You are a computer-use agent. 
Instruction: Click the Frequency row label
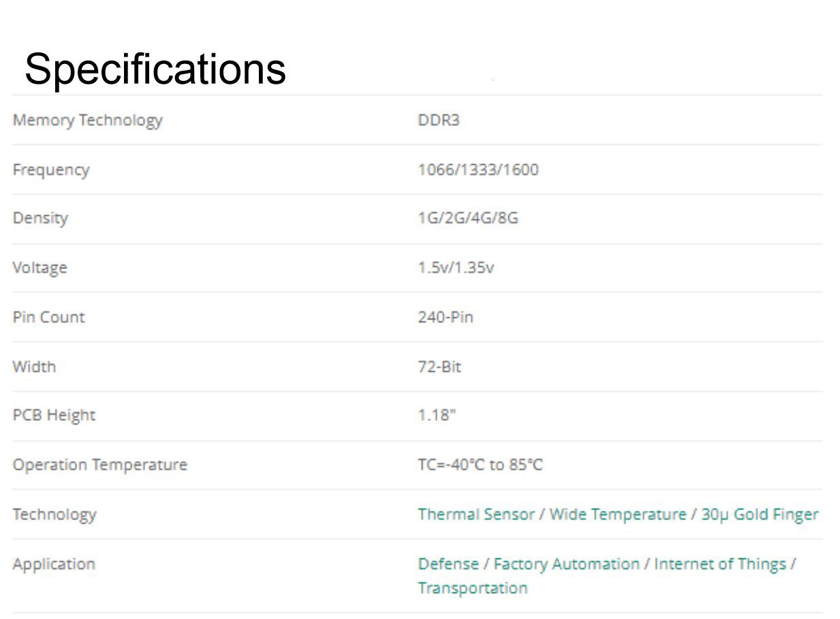point(51,170)
